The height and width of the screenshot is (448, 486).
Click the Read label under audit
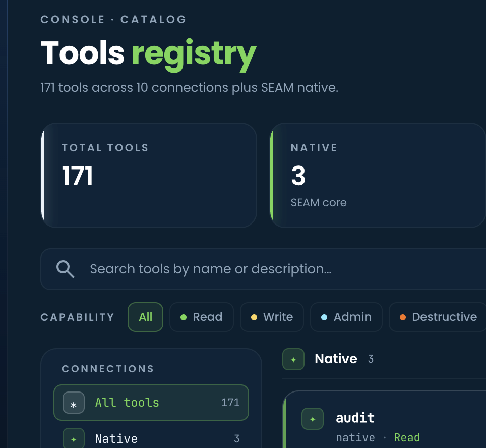tap(407, 438)
